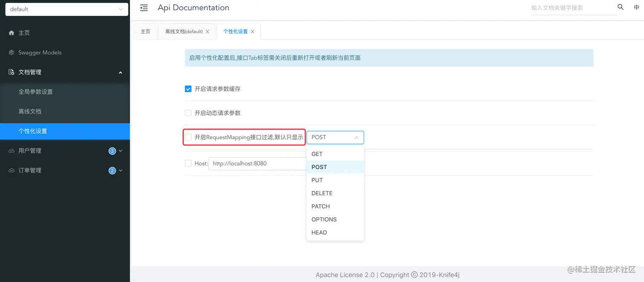Screen dimensions: 644x282
Task: Click the cloud icon beside 用户管理
Action: tap(11, 151)
